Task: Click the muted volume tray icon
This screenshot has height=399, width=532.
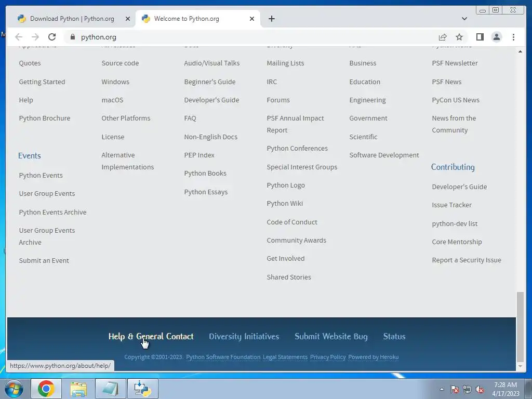Action: (x=480, y=389)
